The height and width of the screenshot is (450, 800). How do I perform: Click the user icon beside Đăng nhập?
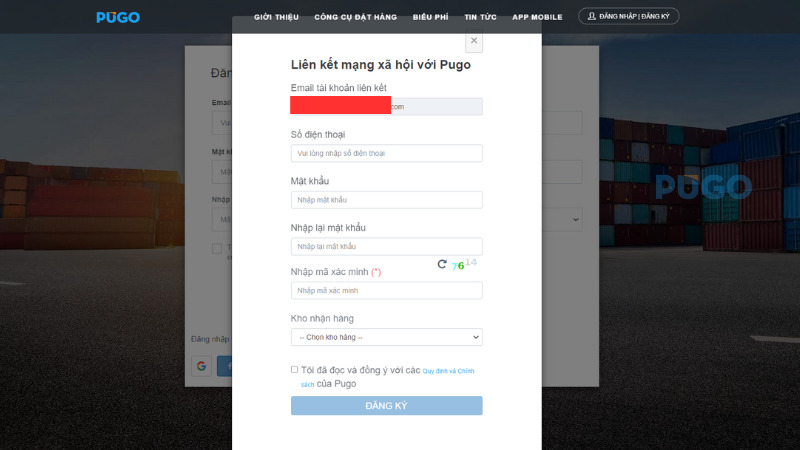coord(592,17)
